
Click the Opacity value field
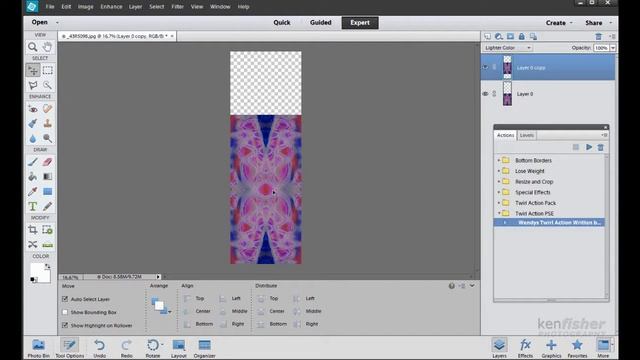click(x=601, y=48)
